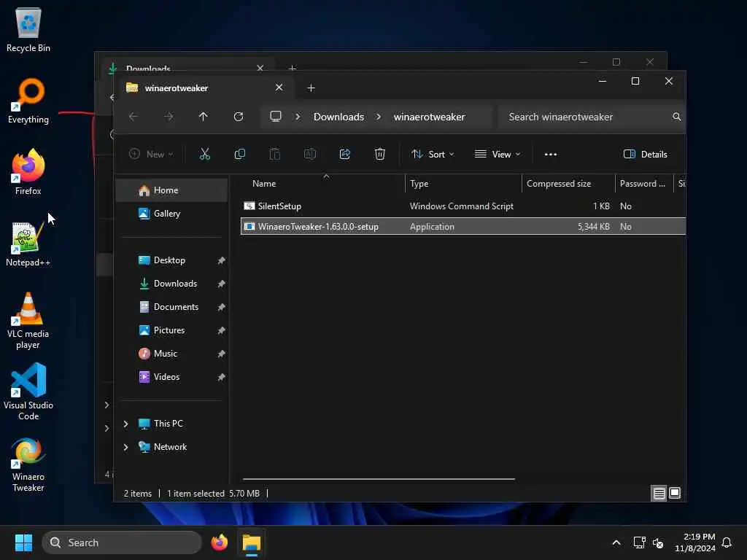The image size is (747, 560).
Task: Click the Rename icon in toolbar
Action: [309, 154]
